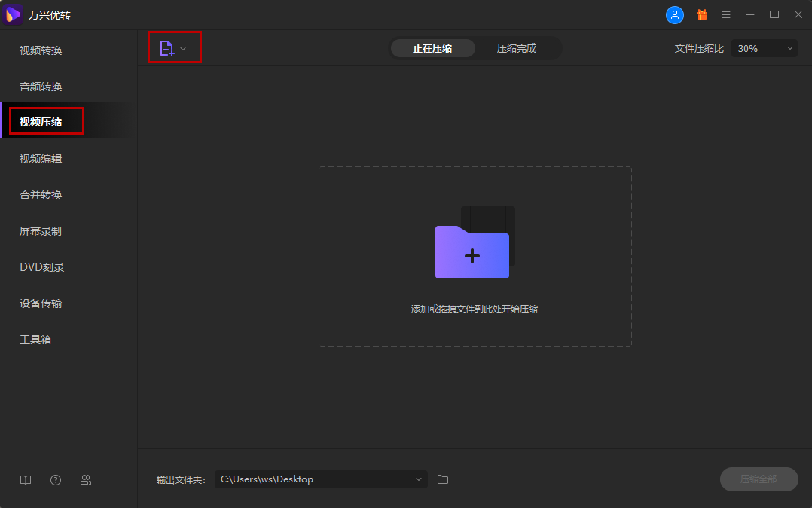
Task: Expand the add file dropdown arrow
Action: [x=183, y=49]
